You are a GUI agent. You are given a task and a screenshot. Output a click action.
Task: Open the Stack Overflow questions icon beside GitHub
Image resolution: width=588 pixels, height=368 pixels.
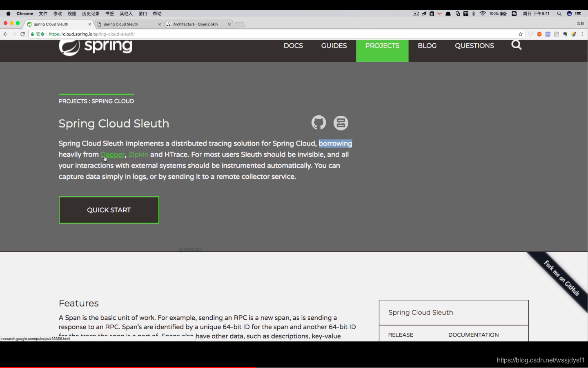pyautogui.click(x=341, y=123)
